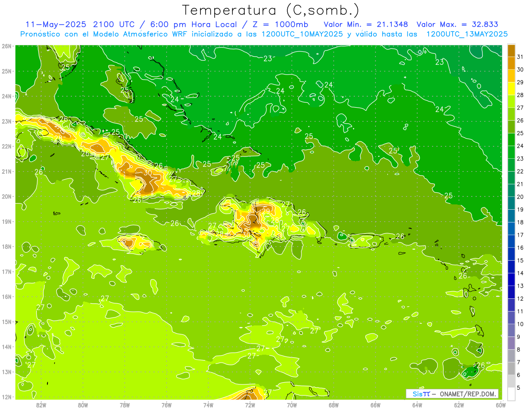Viewport: 532px width, 411px height.
Task: Click the '24N' latitude label
Action: pyautogui.click(x=6, y=96)
